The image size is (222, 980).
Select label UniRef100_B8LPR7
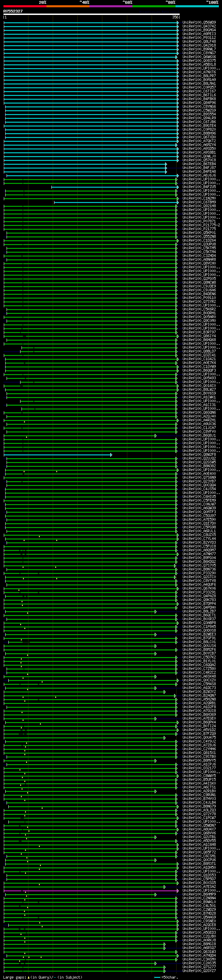pyautogui.click(x=199, y=76)
